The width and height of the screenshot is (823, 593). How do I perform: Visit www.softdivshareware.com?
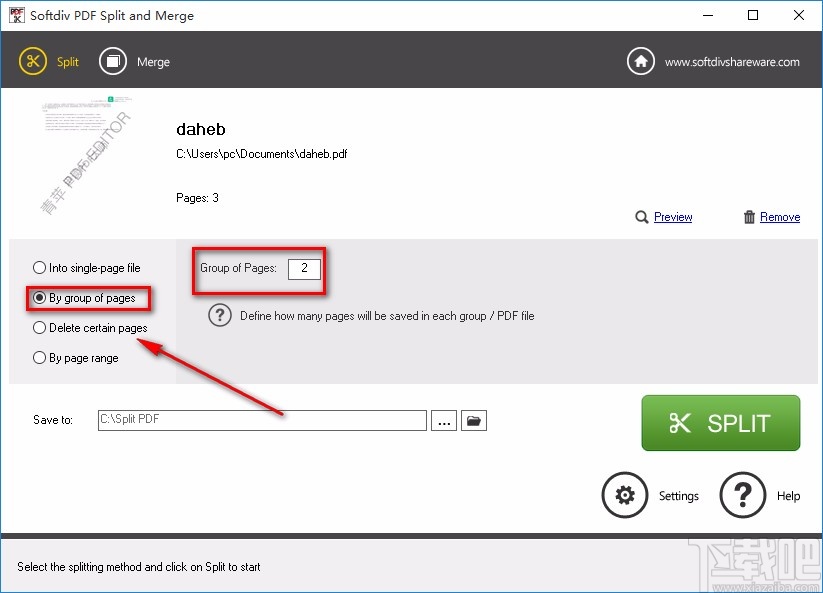[733, 61]
